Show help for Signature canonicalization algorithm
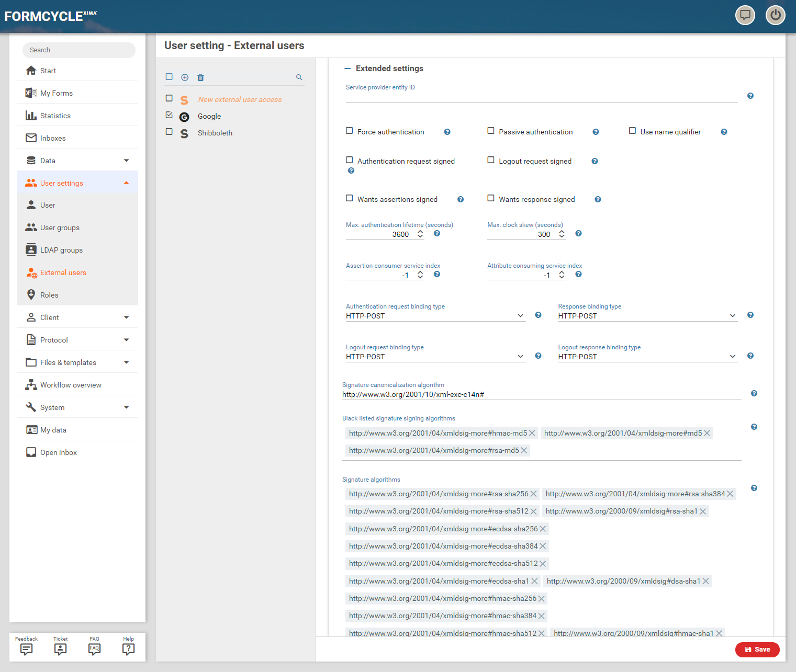Image resolution: width=796 pixels, height=672 pixels. [754, 393]
